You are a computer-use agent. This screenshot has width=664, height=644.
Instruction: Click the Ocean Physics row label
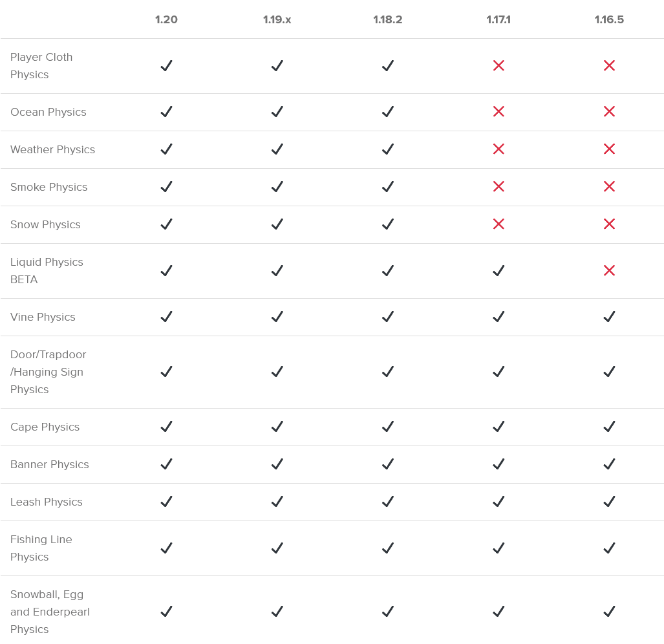[48, 112]
